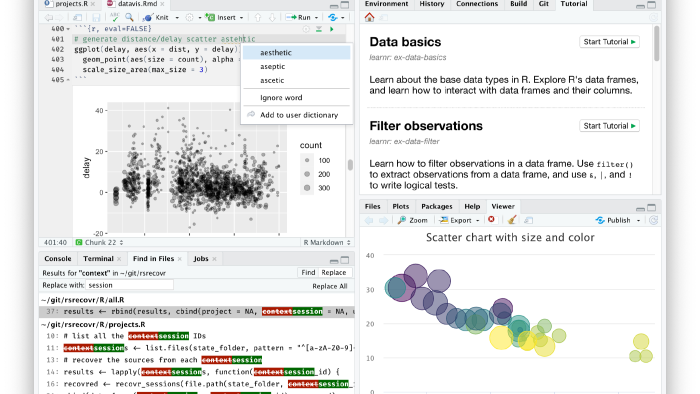
Task: Close the datavis.Rmd tab
Action: 162,4
